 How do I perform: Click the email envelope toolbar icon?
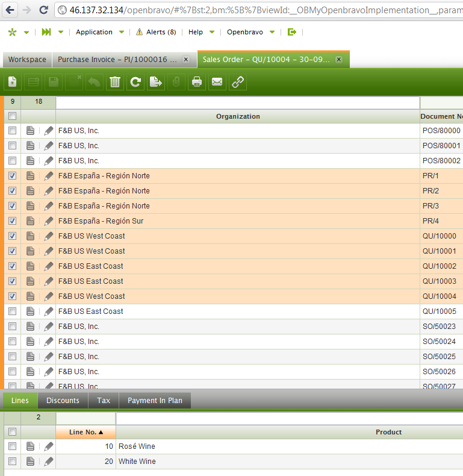(x=217, y=83)
